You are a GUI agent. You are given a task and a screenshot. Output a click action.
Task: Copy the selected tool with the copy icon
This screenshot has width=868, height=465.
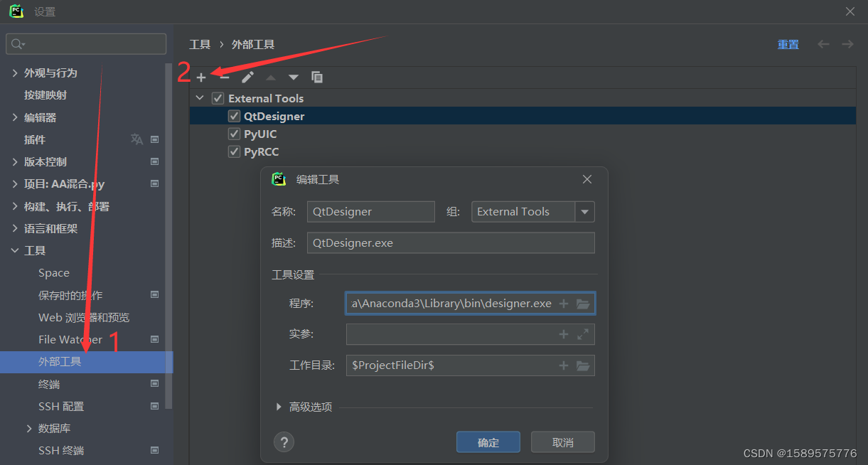pos(317,77)
